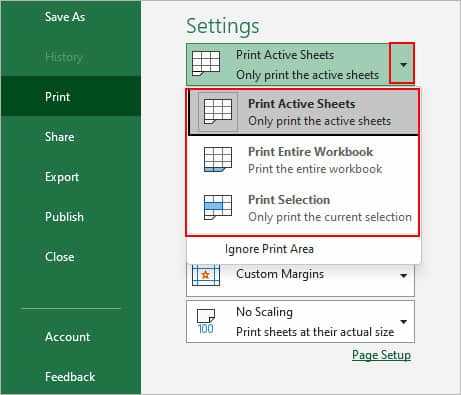Viewport: 461px width, 395px height.
Task: Click 'Print sheets at their actual size' text
Action: [315, 332]
